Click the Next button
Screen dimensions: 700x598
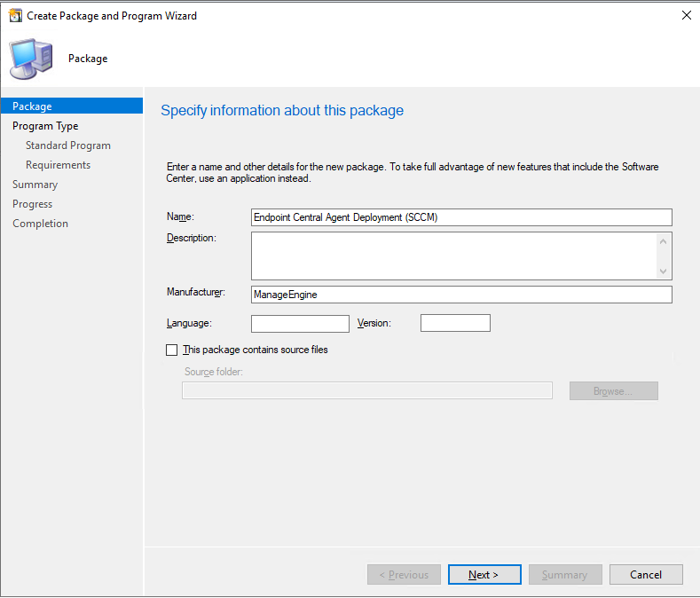click(x=484, y=575)
